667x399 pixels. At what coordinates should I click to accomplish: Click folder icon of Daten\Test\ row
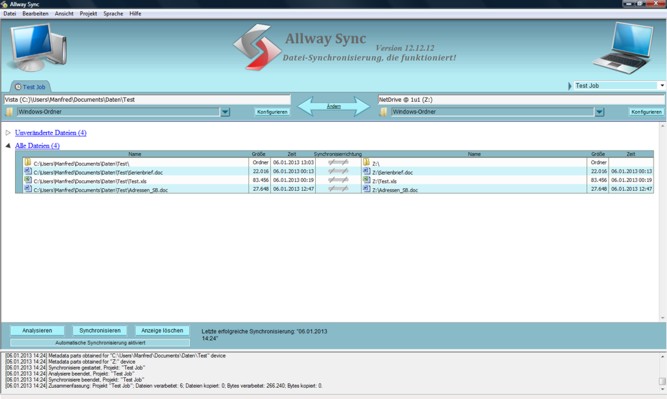point(28,162)
